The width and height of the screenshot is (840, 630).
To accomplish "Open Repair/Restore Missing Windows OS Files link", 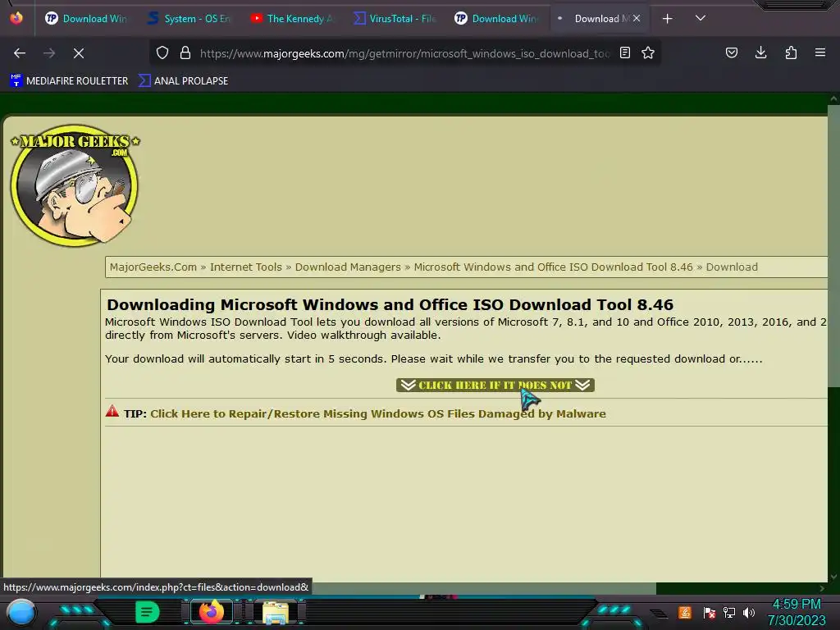I will click(x=378, y=413).
